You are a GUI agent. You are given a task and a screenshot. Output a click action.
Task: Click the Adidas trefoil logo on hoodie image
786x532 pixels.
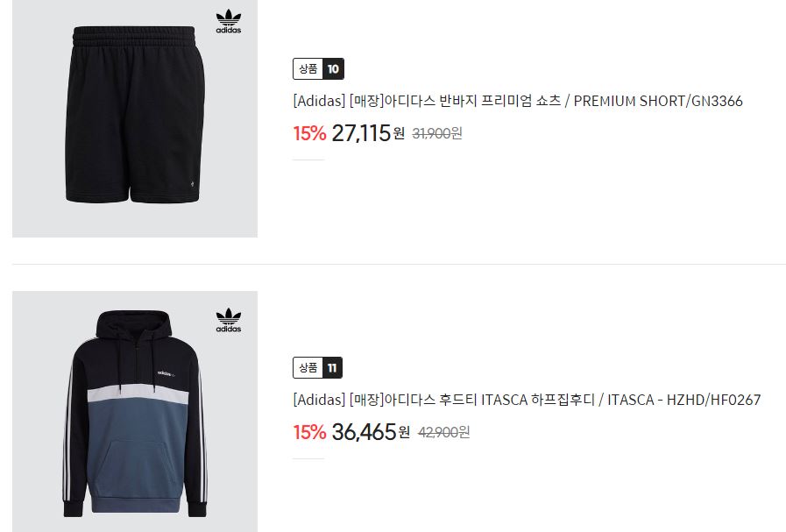[x=229, y=321]
